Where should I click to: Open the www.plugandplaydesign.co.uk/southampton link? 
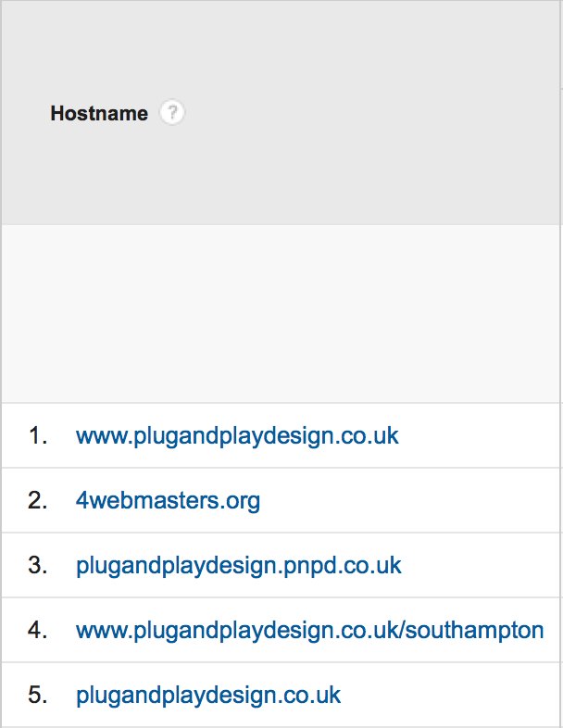309,631
